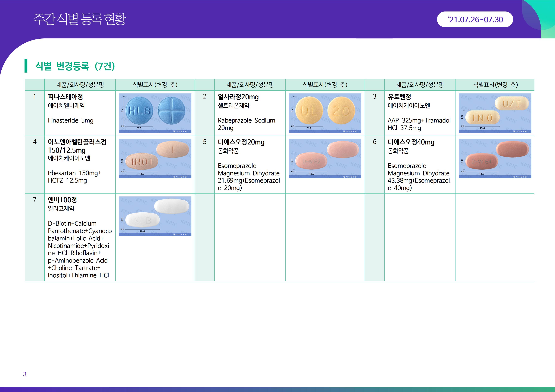Click the U/T INO tablet image
555x392 pixels.
495,113
